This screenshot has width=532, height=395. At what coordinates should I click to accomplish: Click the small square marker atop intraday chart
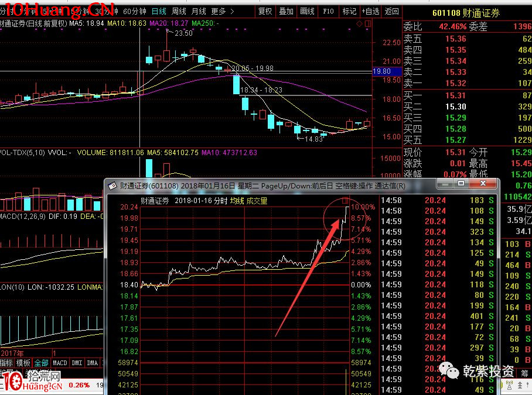[x=345, y=201]
